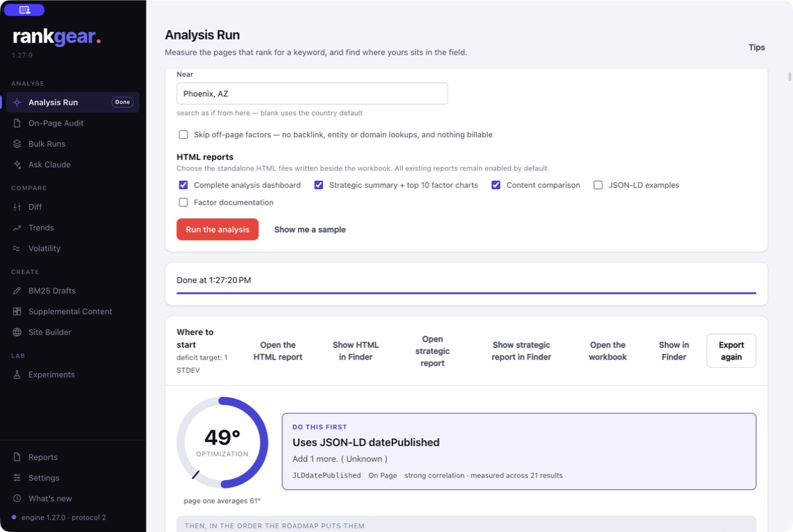Enable Skip off-page factors checkbox
The height and width of the screenshot is (532, 793).
pos(183,134)
